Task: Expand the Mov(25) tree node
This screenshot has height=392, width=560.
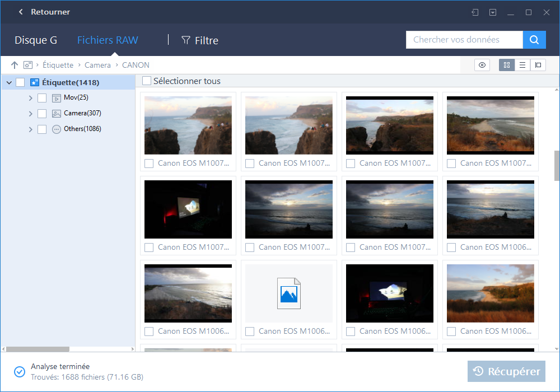Action: [30, 98]
